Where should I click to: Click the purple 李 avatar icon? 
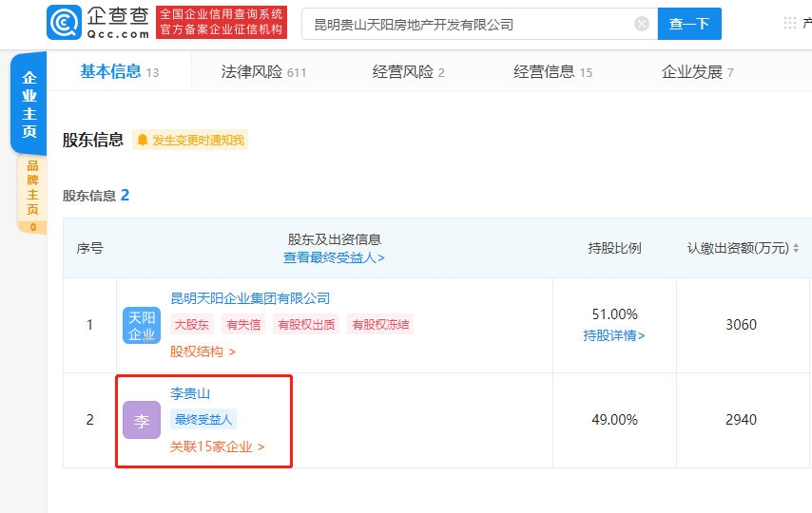click(x=142, y=420)
